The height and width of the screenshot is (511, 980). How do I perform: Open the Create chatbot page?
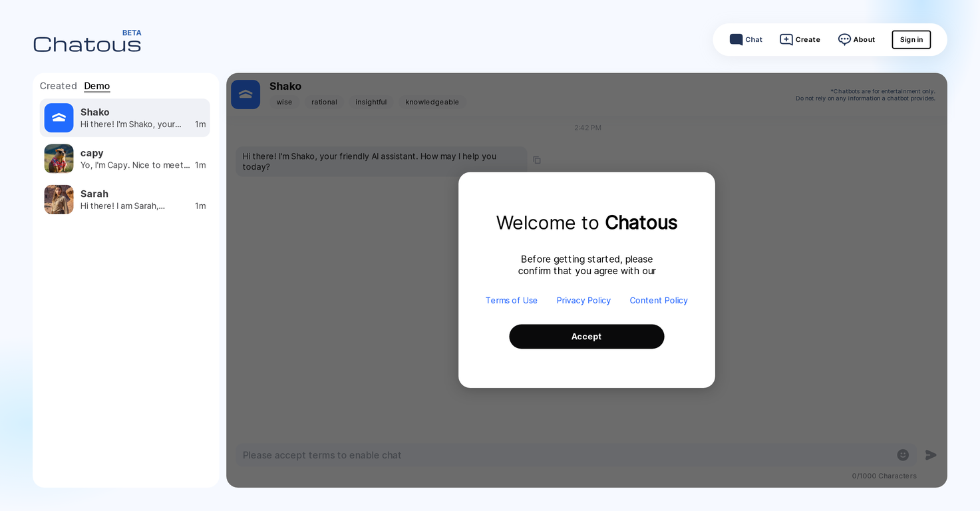pyautogui.click(x=800, y=40)
